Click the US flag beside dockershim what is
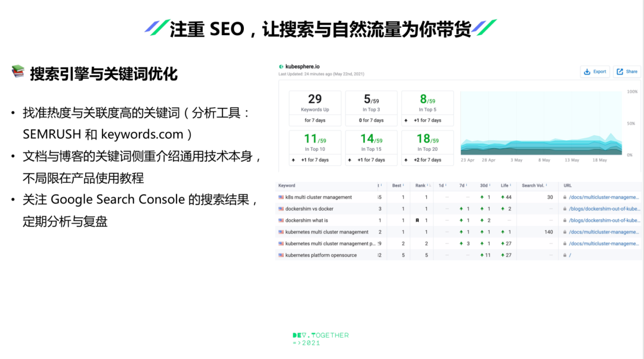The width and height of the screenshot is (644, 359). pyautogui.click(x=281, y=220)
